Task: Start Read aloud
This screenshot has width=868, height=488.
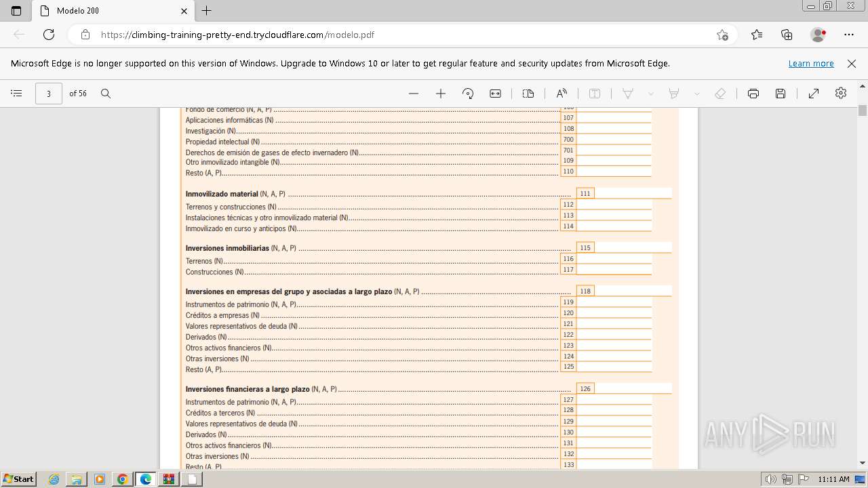Action: coord(561,94)
